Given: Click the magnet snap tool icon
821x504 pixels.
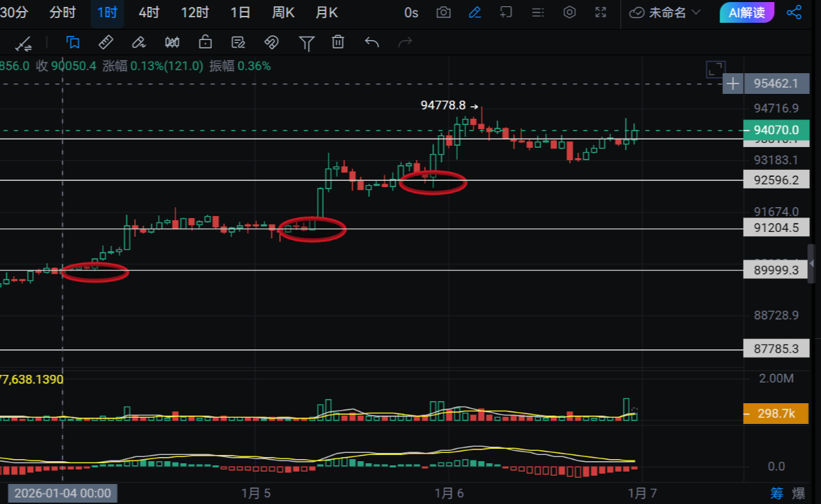Looking at the screenshot, I should pyautogui.click(x=271, y=42).
